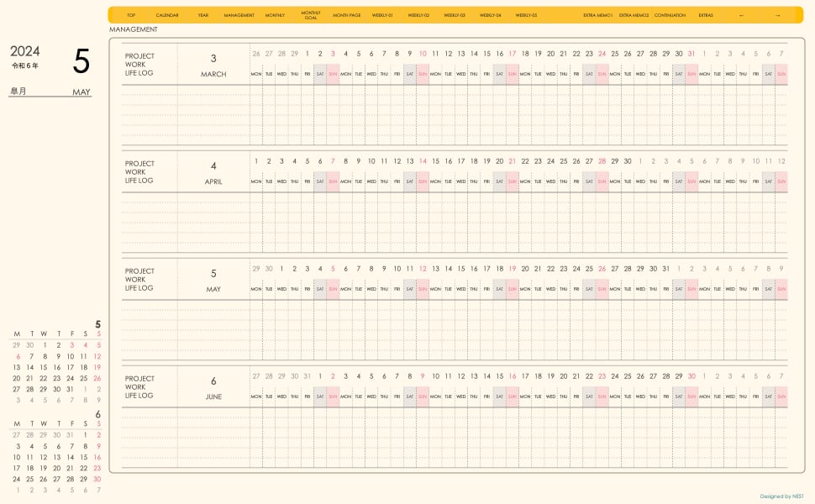Viewport: 815px width, 504px height.
Task: Open the EXTRA MEMO2 tab
Action: 634,15
